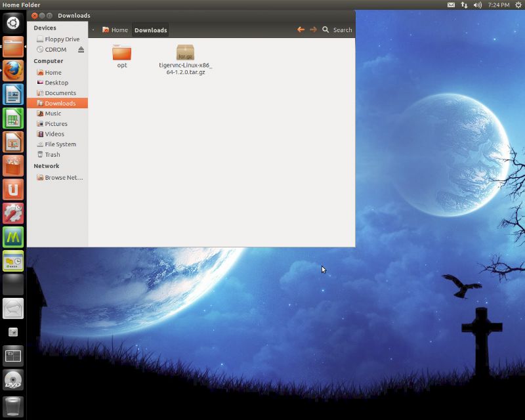
Task: Open Ubuntu One launcher icon
Action: 13,190
